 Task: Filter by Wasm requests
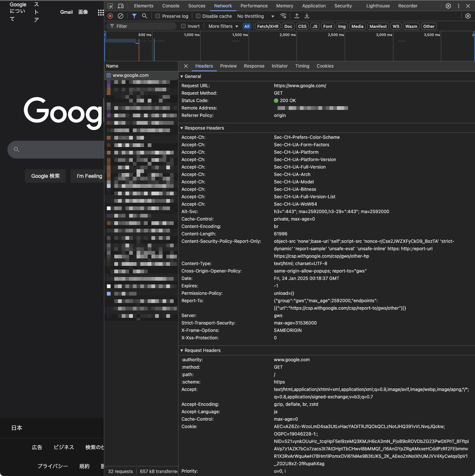pyautogui.click(x=411, y=26)
